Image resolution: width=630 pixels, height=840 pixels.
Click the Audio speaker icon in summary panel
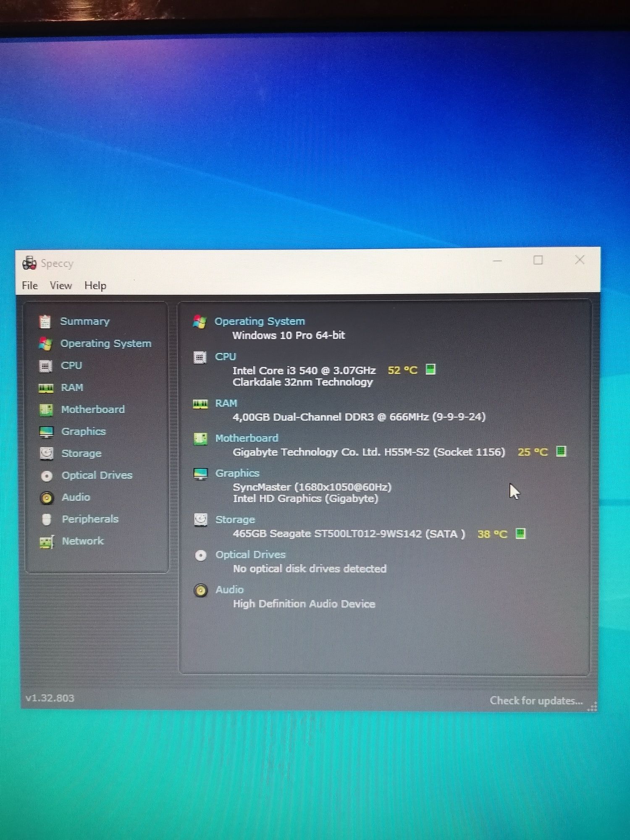(201, 591)
